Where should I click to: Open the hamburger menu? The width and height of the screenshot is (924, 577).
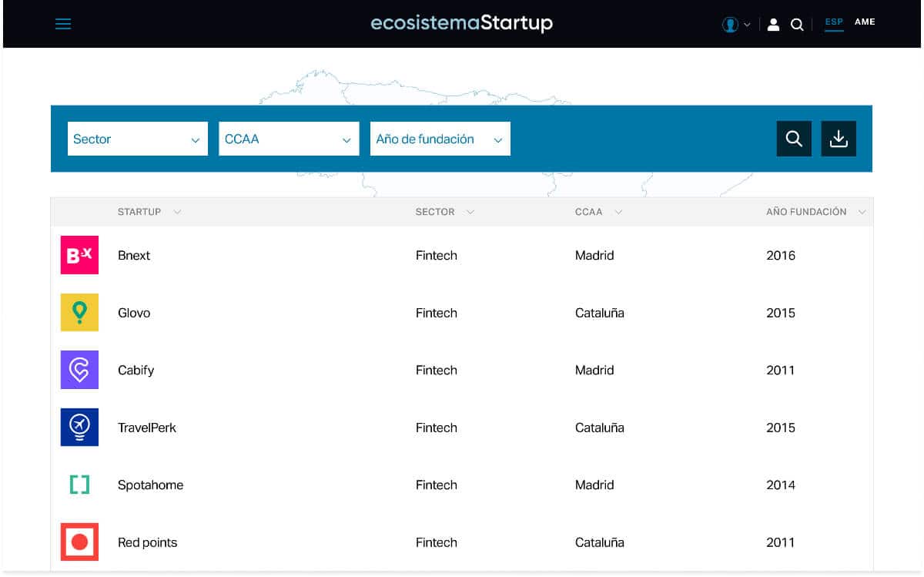coord(63,24)
